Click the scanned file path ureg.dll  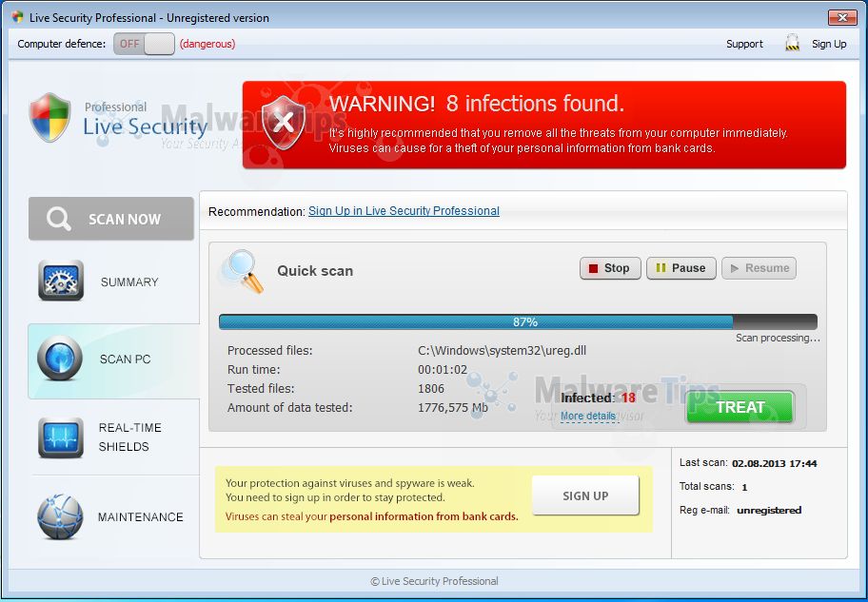pos(503,351)
